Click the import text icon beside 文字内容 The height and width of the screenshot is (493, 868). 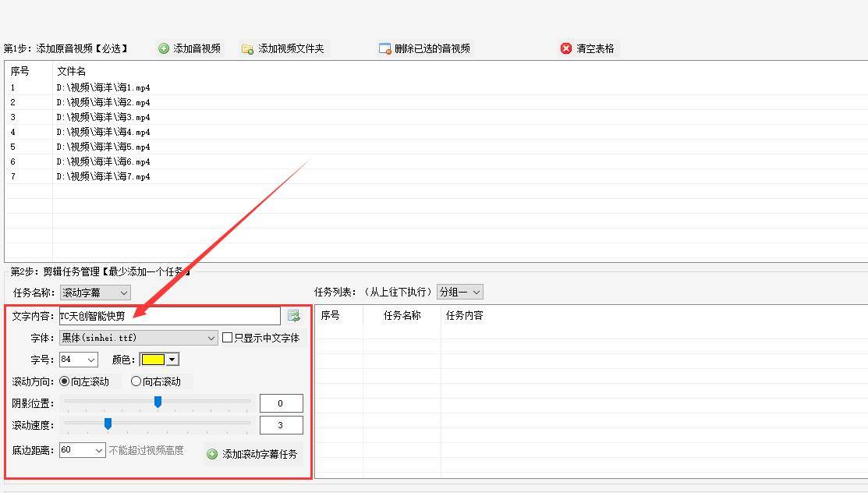[x=294, y=316]
